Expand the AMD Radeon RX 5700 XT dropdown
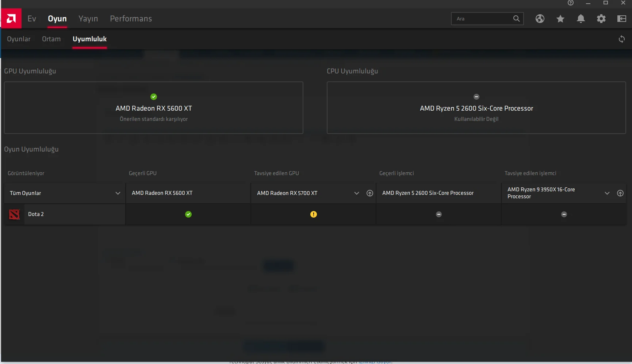The image size is (632, 364). 357,193
